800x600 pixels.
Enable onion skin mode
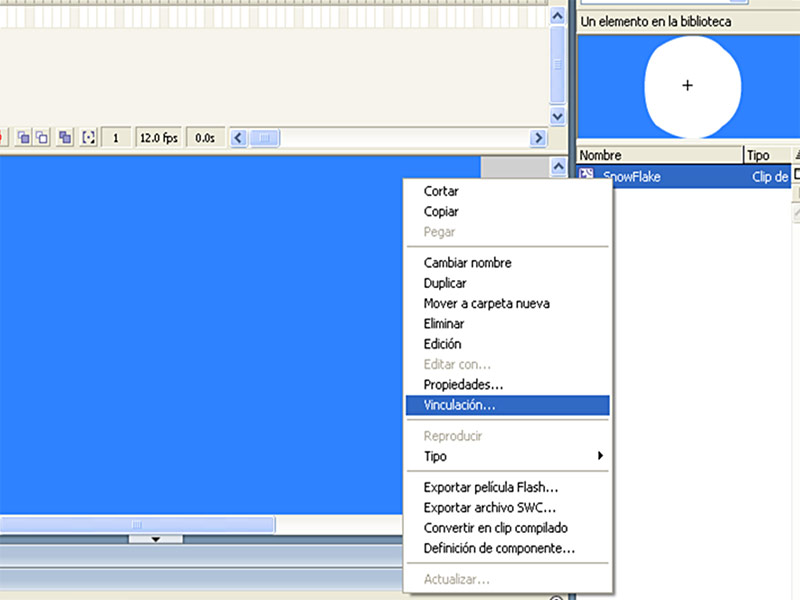click(x=20, y=138)
